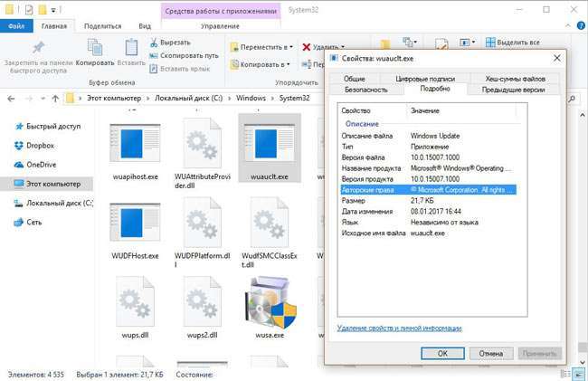Viewport: 588px width, 381px height.
Task: Click the Копировать ribbon icon
Action: [95, 47]
